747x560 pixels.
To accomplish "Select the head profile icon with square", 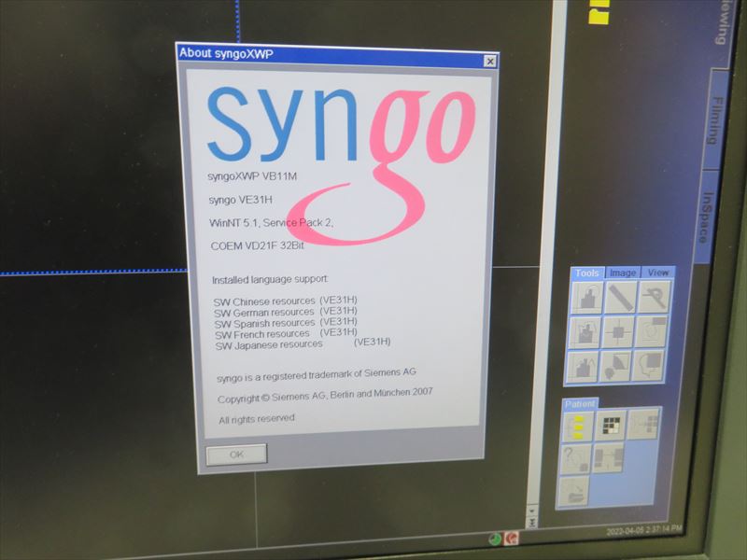I will [649, 365].
